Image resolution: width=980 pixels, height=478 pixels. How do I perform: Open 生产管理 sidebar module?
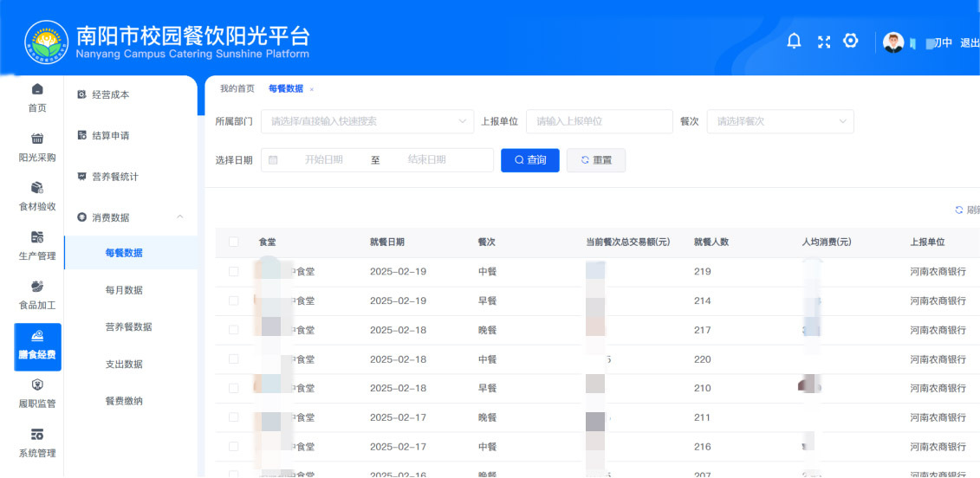pyautogui.click(x=37, y=246)
